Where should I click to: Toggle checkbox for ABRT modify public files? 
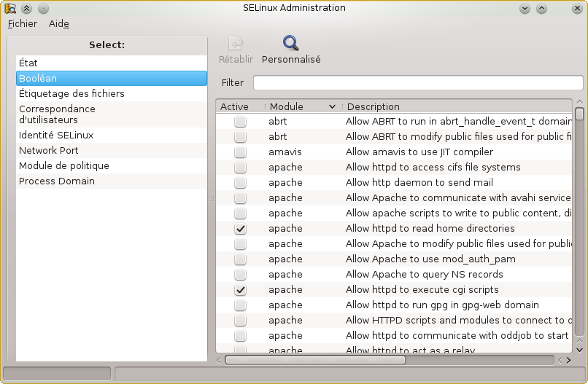[x=240, y=137]
